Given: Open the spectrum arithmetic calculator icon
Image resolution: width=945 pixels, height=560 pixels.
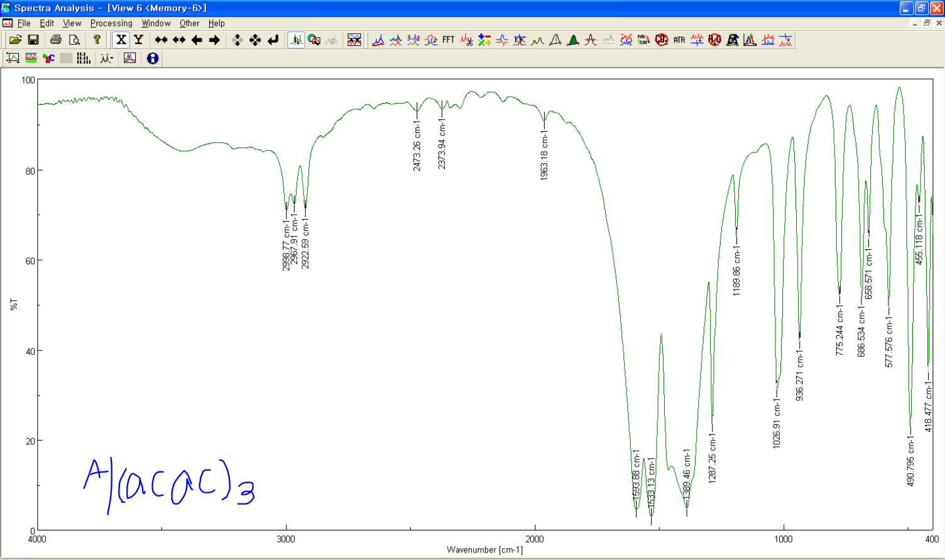Looking at the screenshot, I should coord(483,40).
